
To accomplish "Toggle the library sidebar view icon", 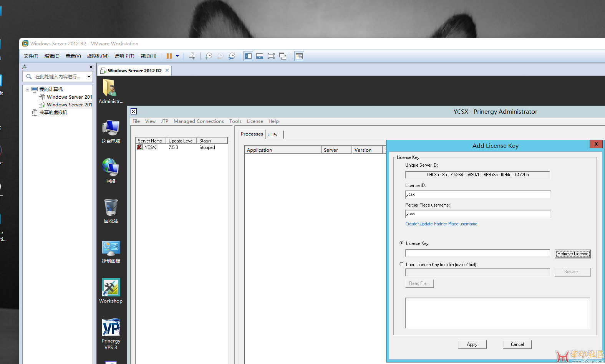I will [x=248, y=56].
